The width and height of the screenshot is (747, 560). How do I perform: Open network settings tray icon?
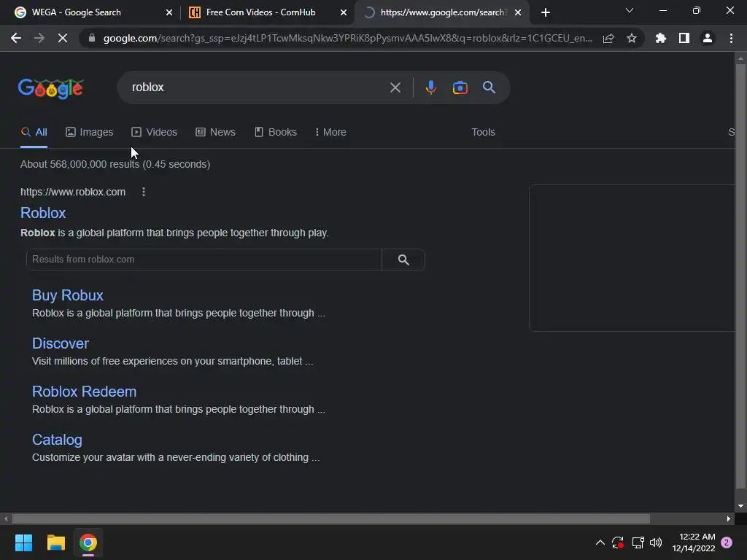(x=638, y=542)
